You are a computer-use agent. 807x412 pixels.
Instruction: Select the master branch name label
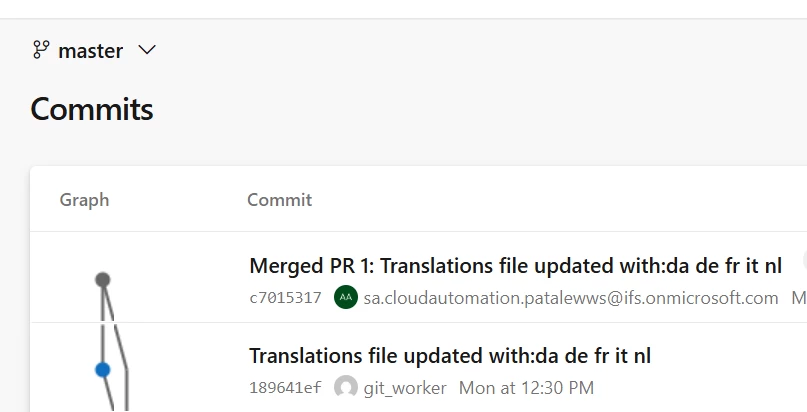pos(91,51)
